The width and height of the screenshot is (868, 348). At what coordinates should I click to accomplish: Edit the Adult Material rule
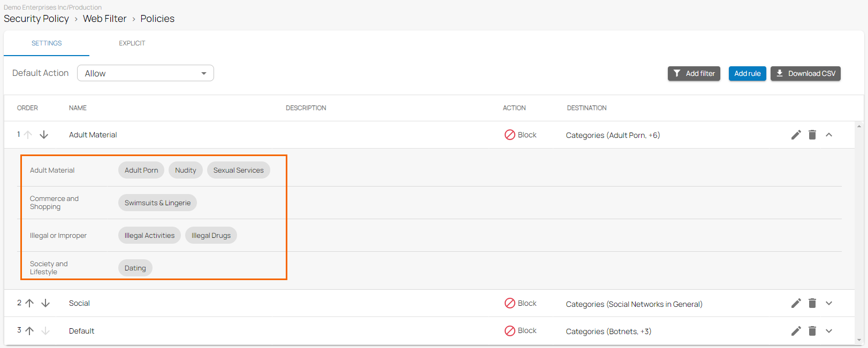[796, 135]
